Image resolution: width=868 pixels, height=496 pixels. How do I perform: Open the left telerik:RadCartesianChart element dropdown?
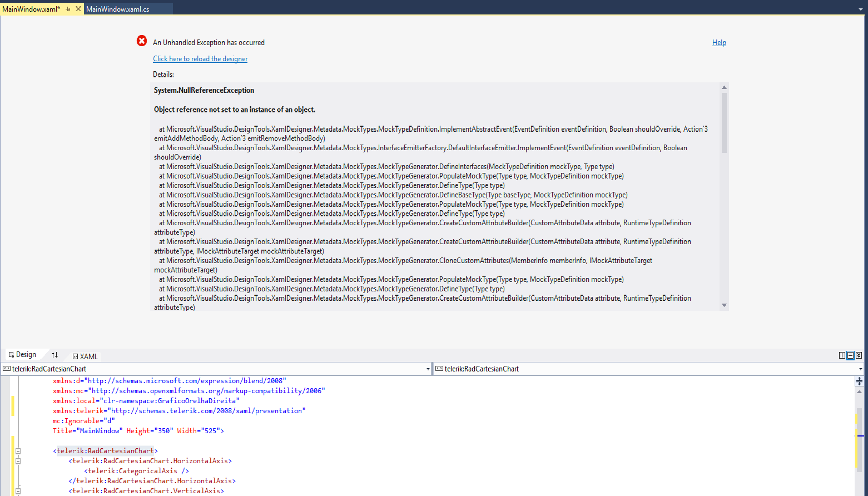point(428,369)
